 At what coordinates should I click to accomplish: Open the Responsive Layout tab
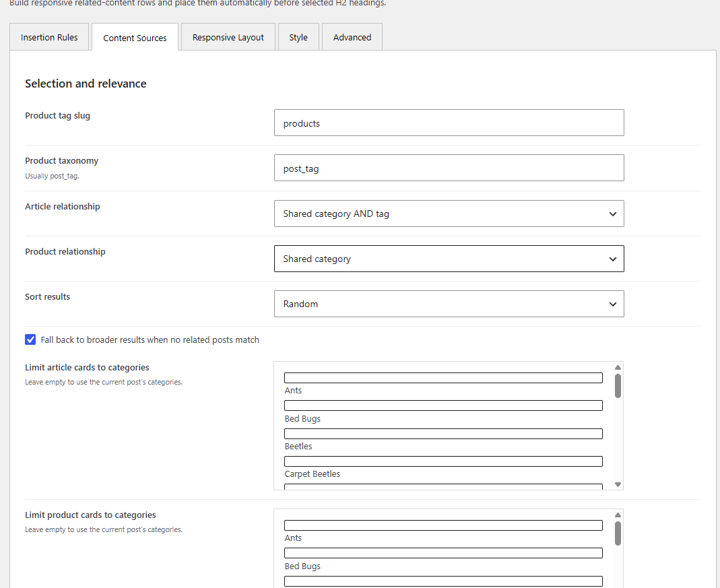click(228, 37)
